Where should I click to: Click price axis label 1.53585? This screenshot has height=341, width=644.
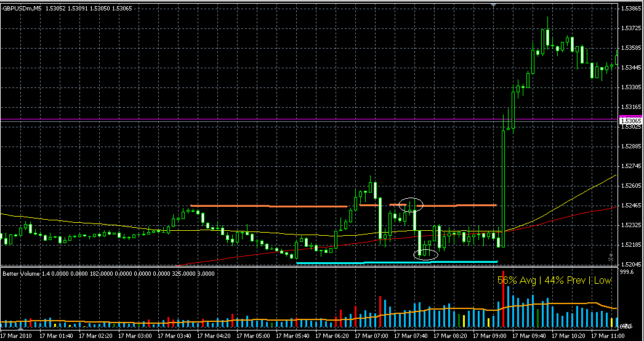[631, 48]
